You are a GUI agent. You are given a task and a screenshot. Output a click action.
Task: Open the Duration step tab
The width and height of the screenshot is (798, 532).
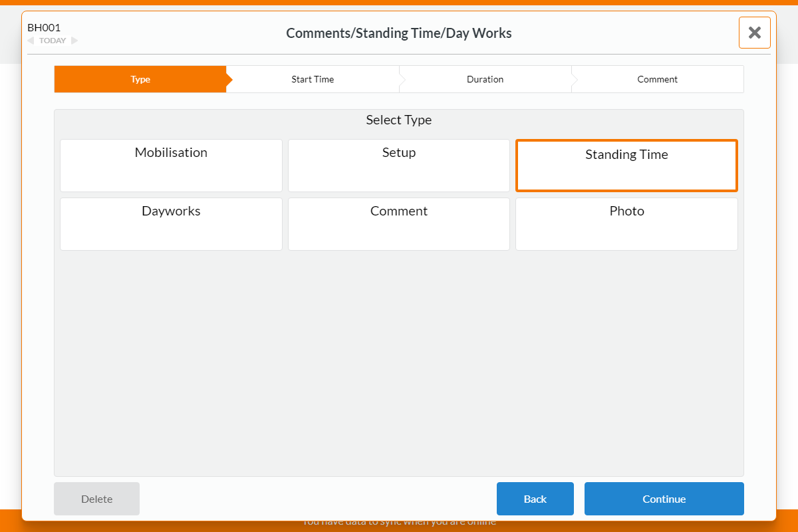pos(485,79)
